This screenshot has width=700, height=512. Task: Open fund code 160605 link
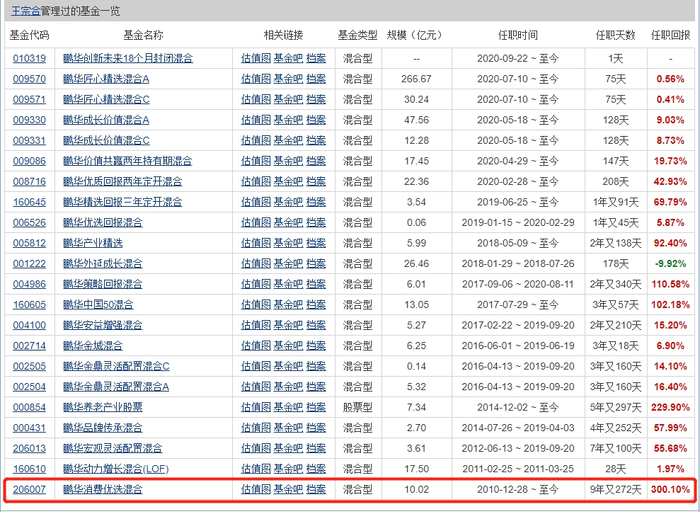point(29,305)
